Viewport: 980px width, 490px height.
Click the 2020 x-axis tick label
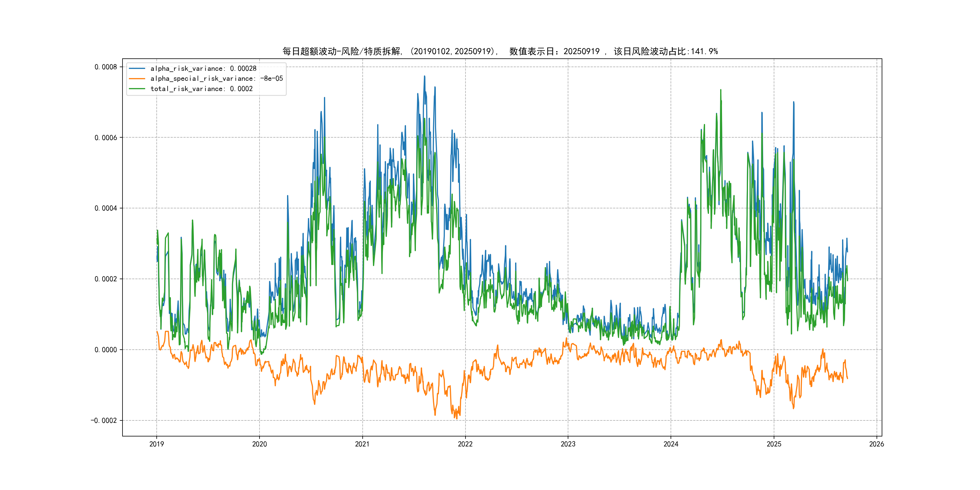[260, 444]
